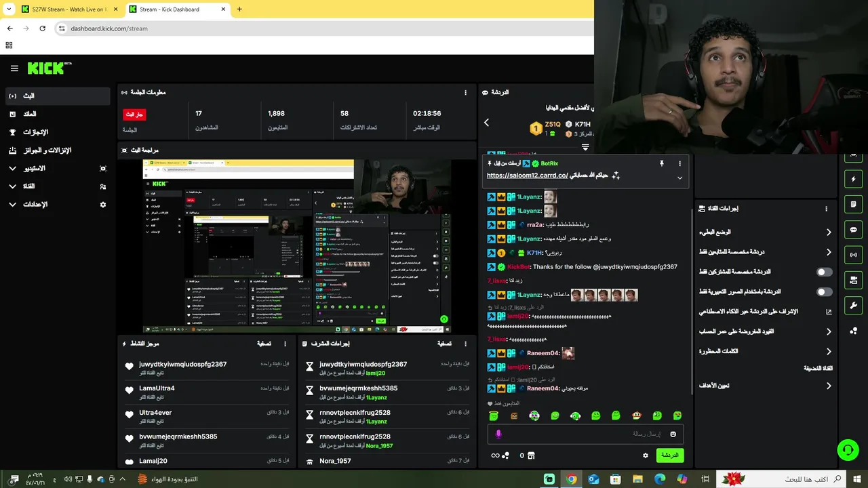868x488 pixels.
Task: Open a new browser tab with the plus button
Action: coord(239,9)
